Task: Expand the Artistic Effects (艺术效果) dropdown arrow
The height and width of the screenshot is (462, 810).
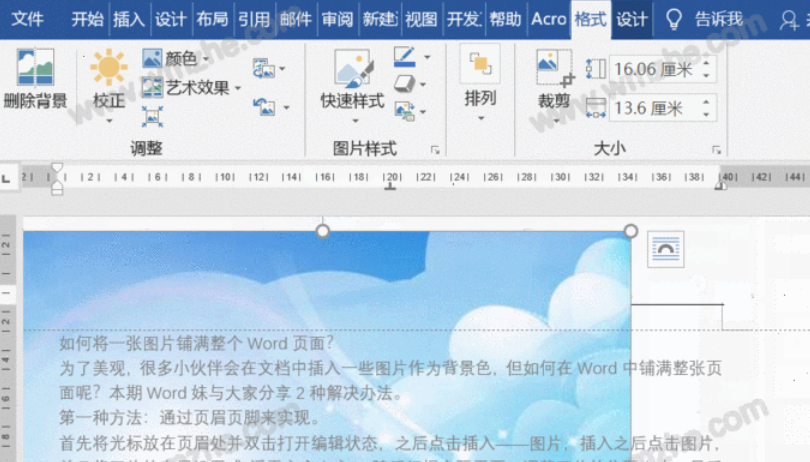Action: coord(238,88)
